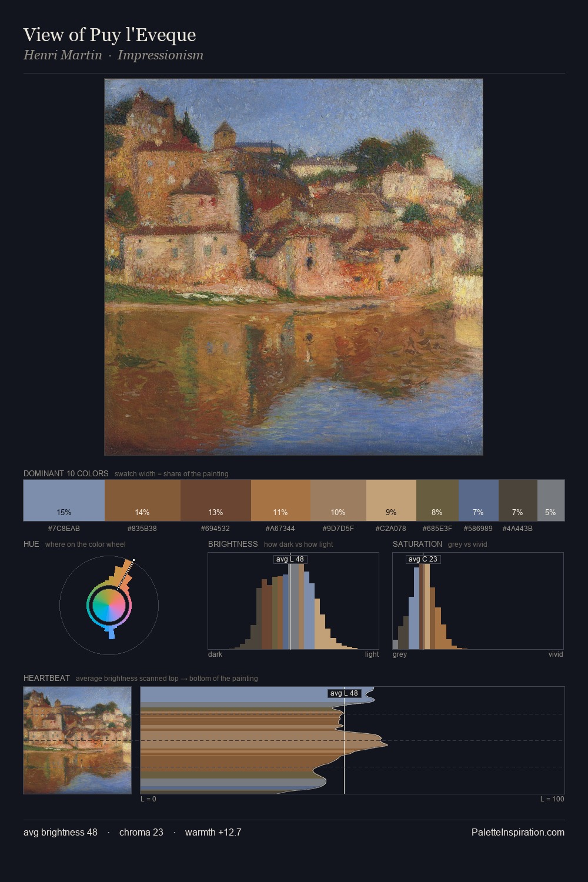
Task: Click the hex label #685E3F
Action: coord(437,529)
